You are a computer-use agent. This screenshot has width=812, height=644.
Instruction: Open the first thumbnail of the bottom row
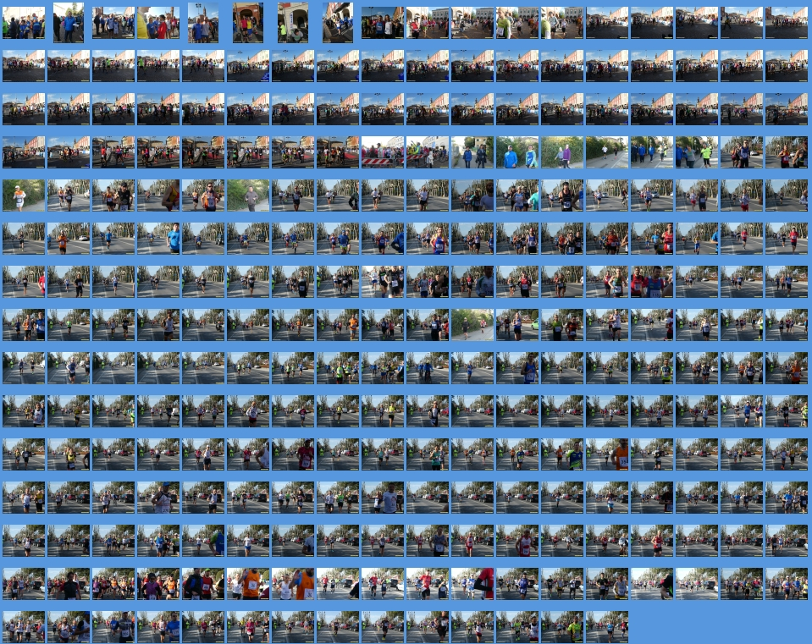(x=24, y=627)
